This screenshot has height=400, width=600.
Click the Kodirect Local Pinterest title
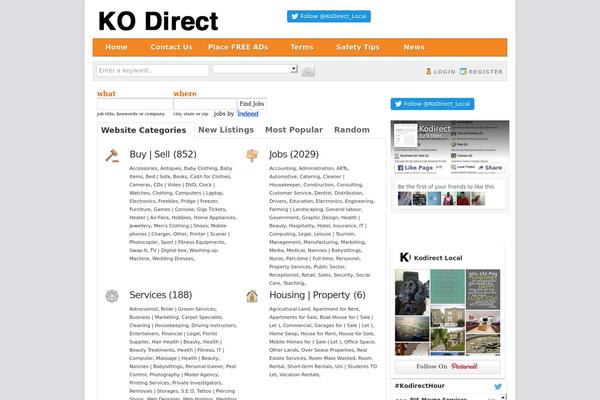(438, 258)
